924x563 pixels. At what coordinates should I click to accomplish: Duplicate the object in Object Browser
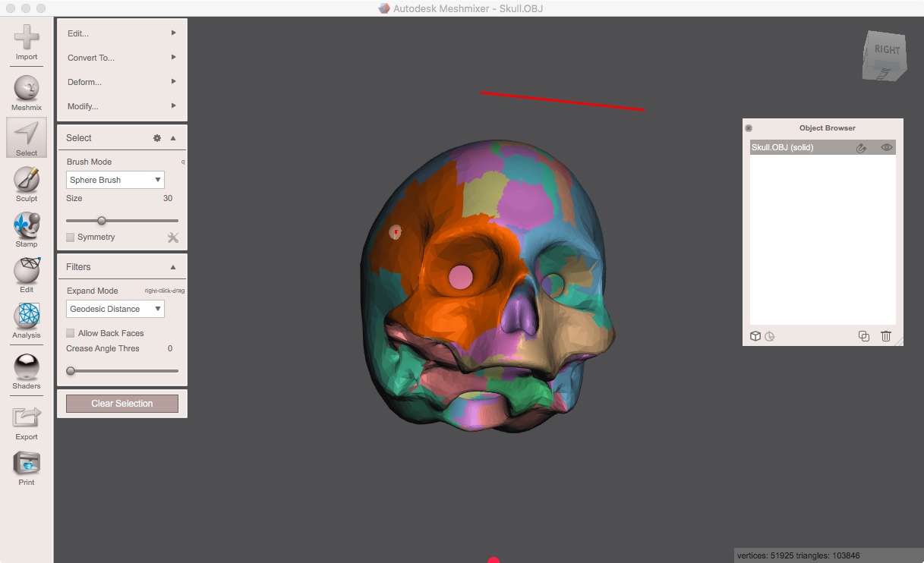[863, 335]
